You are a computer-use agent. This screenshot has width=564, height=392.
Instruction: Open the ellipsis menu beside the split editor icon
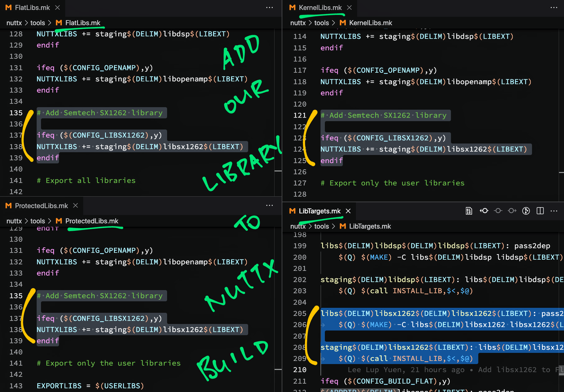[x=554, y=211]
